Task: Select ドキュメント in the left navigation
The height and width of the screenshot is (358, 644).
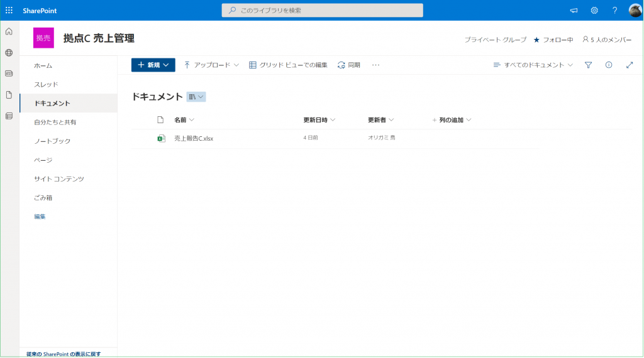Action: (x=52, y=103)
